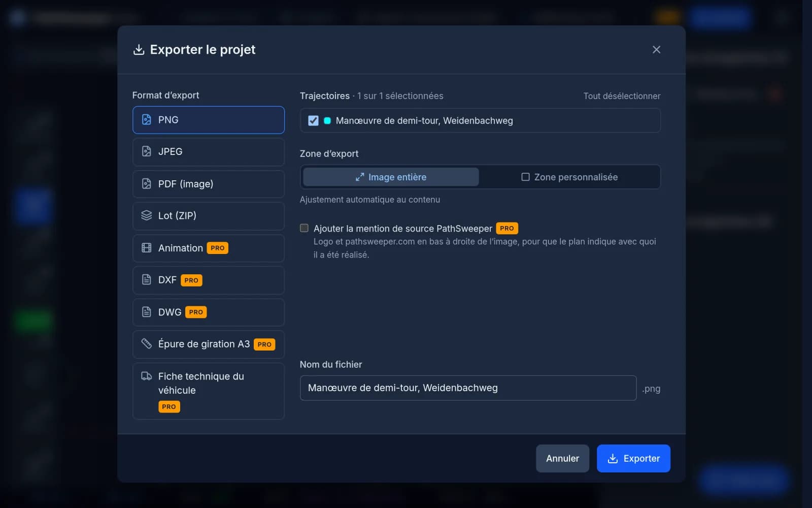
Task: Click the PDF image file icon
Action: (x=146, y=183)
